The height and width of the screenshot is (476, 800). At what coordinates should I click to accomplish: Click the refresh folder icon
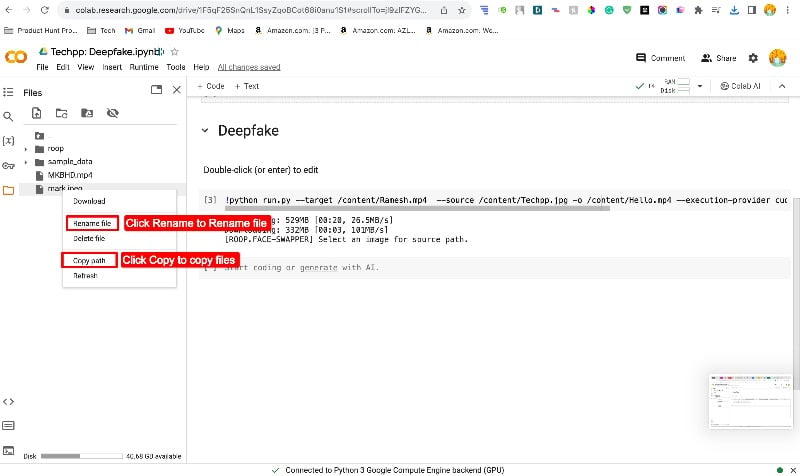[61, 113]
